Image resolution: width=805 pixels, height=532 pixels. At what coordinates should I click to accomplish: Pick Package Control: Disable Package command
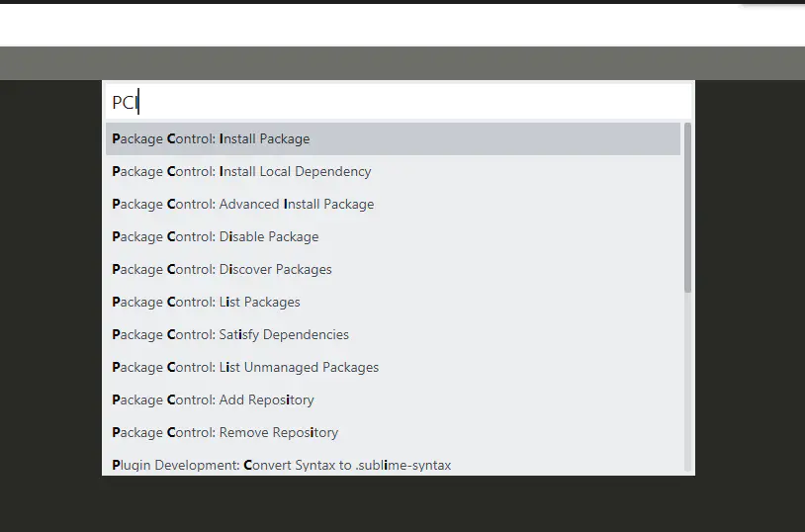click(x=393, y=236)
